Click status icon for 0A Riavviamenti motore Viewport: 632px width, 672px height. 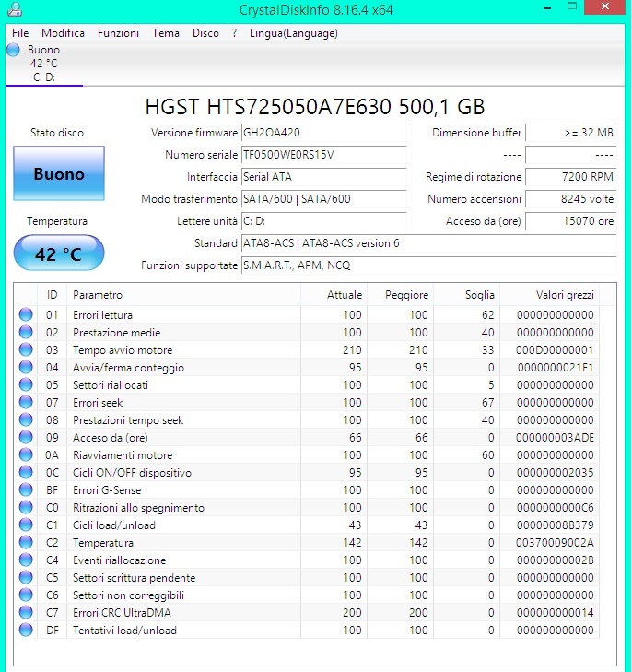[x=26, y=454]
